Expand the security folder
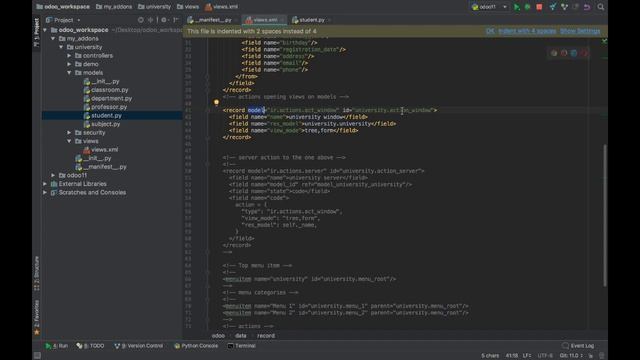 coord(69,133)
